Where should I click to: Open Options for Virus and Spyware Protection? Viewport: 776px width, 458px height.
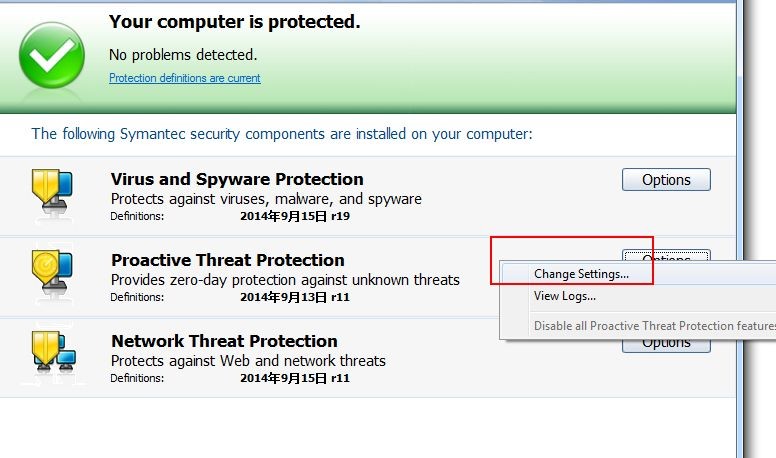coord(666,180)
